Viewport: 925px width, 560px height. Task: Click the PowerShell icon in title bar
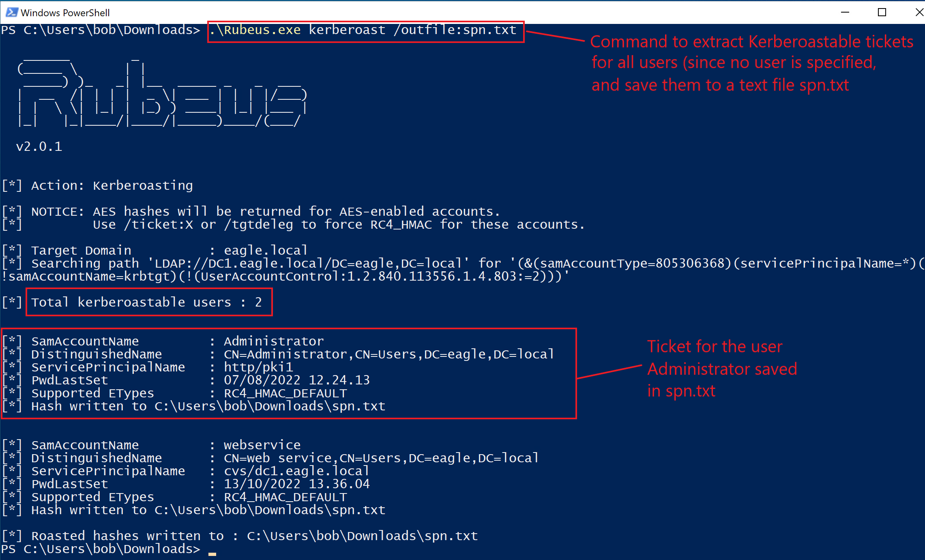coord(11,12)
